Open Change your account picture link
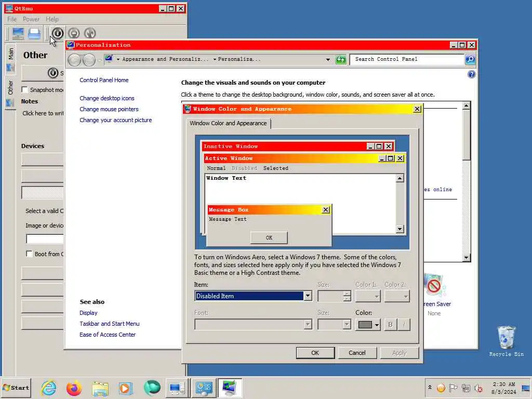 tap(116, 120)
